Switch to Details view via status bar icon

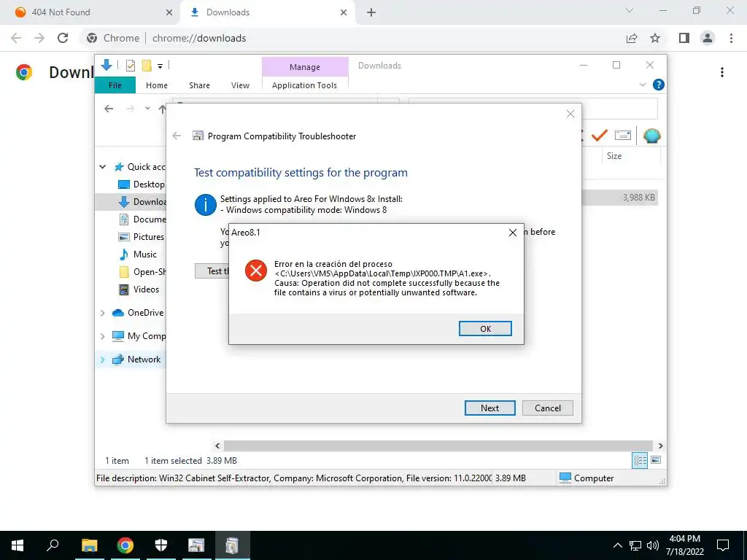coord(640,460)
